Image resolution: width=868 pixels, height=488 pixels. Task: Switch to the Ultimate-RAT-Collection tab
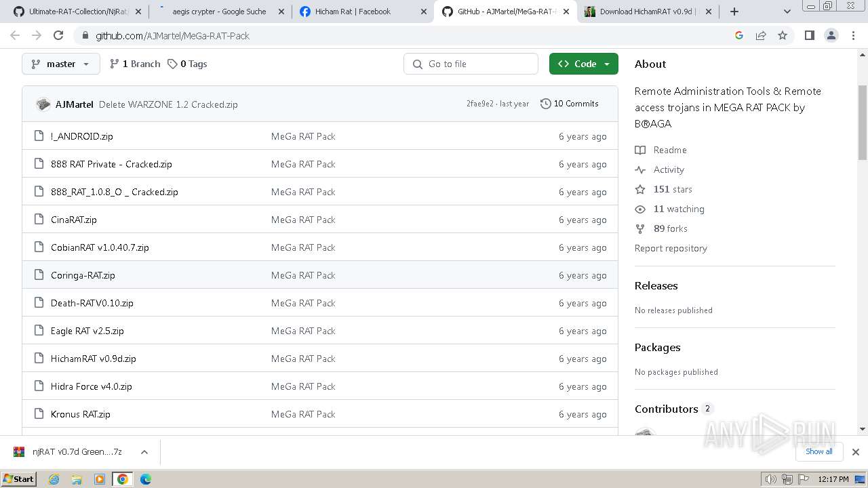coord(79,12)
